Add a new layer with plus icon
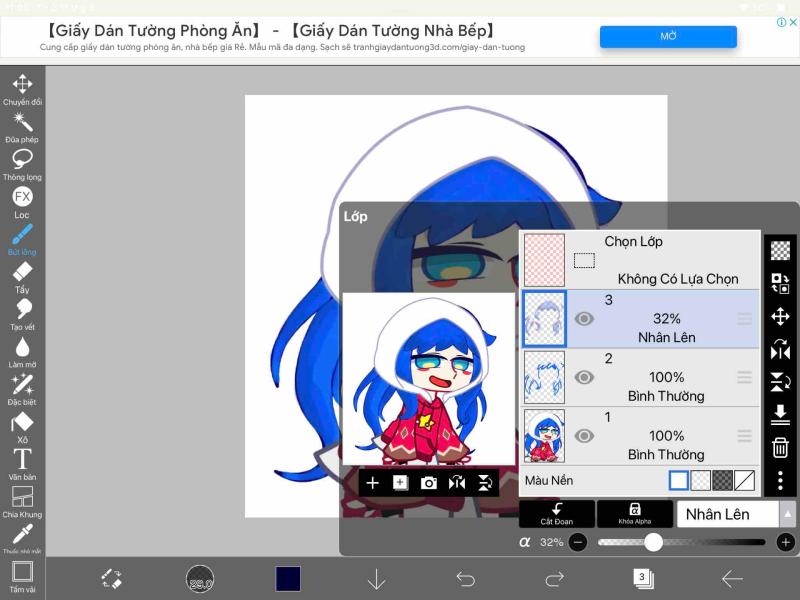Viewport: 800px width, 600px height. (373, 483)
